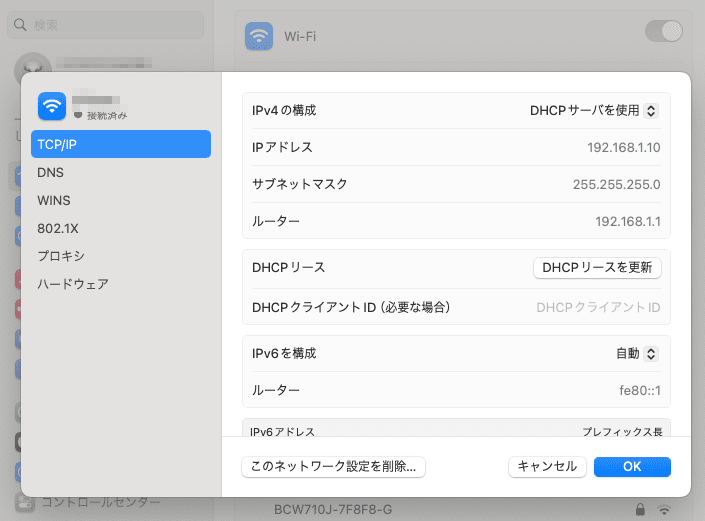Click the 接続済み status label

[107, 116]
